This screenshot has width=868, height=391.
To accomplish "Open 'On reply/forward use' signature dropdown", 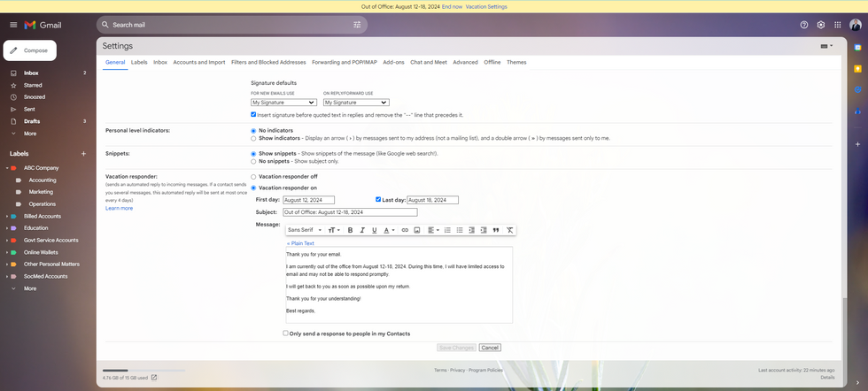I will point(356,103).
